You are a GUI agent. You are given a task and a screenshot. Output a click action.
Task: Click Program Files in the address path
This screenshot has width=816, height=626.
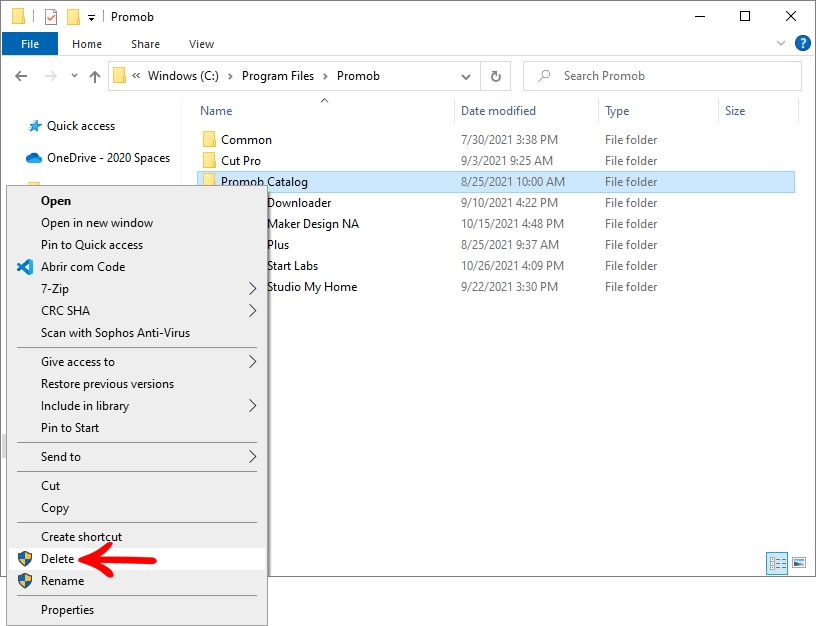(278, 76)
